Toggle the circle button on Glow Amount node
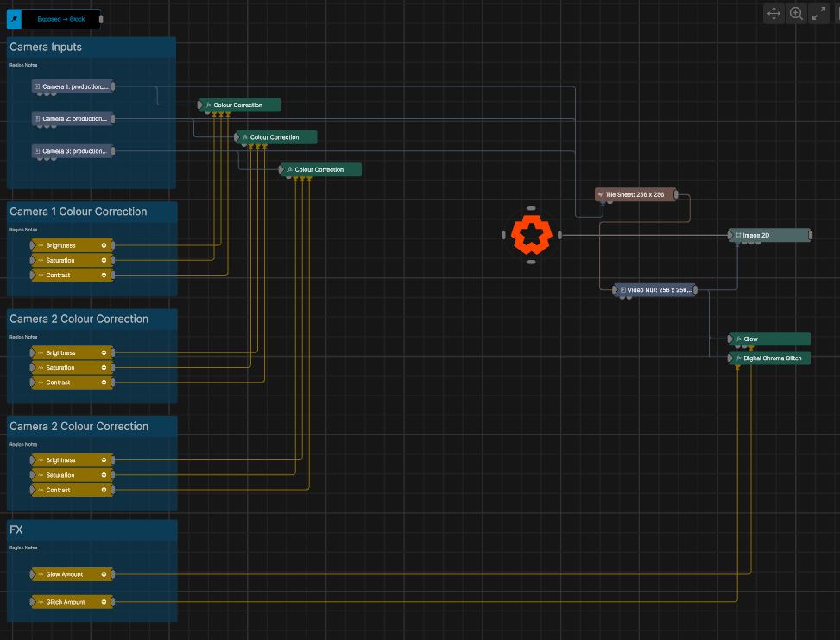 tap(104, 574)
